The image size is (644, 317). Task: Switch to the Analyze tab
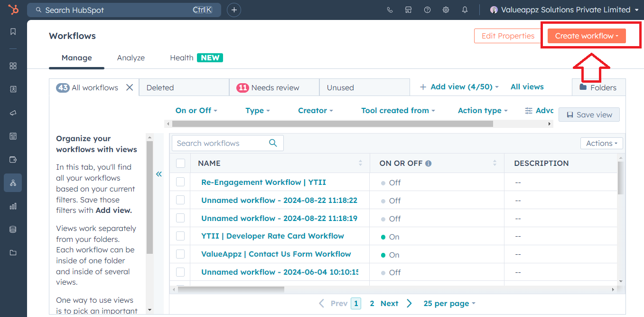131,58
